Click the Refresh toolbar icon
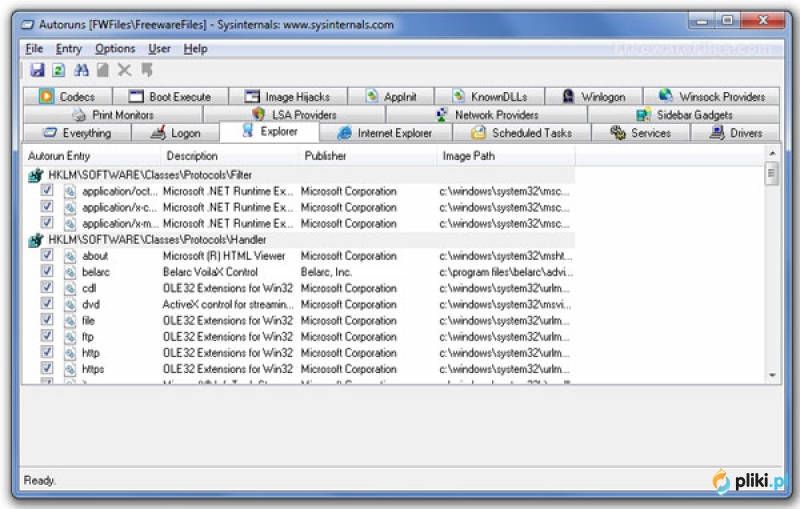The image size is (800, 509). 59,70
